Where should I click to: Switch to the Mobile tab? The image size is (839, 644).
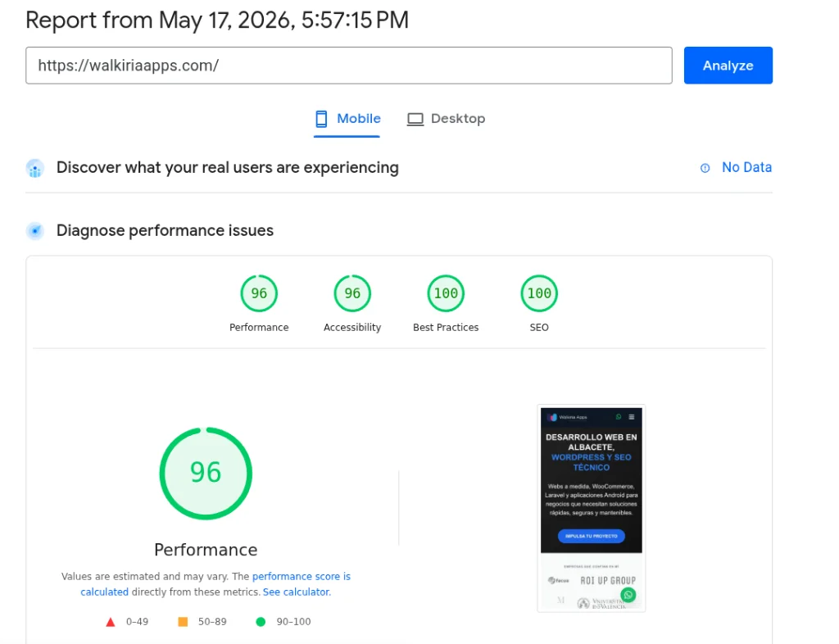point(347,119)
